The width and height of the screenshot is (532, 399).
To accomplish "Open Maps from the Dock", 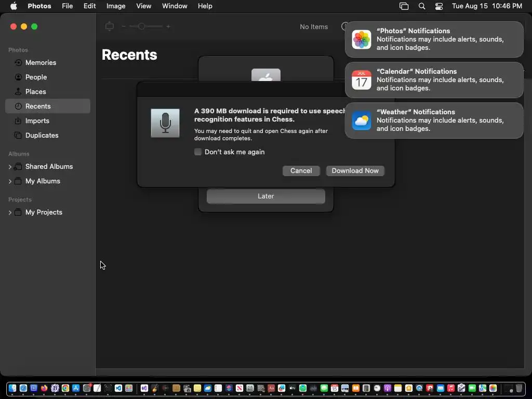I will (x=483, y=388).
